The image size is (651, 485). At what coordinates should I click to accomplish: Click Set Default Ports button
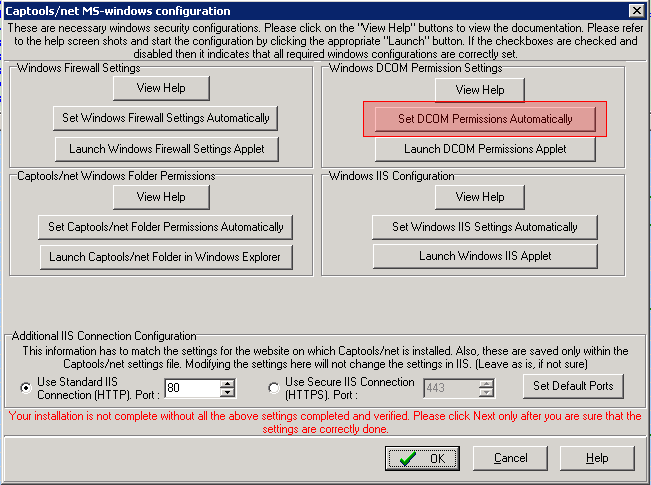click(573, 386)
